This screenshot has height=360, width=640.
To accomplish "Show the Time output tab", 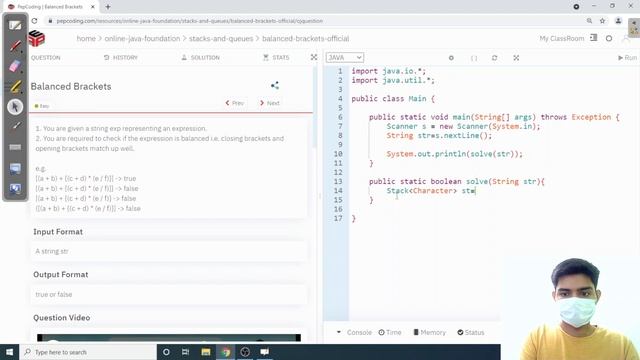I will click(390, 333).
